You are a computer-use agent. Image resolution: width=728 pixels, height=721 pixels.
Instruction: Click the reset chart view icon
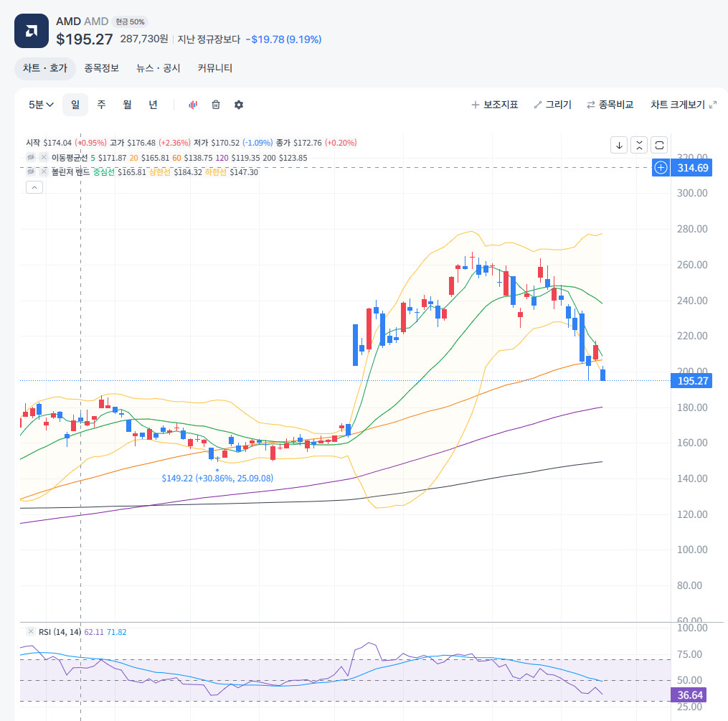point(659,146)
